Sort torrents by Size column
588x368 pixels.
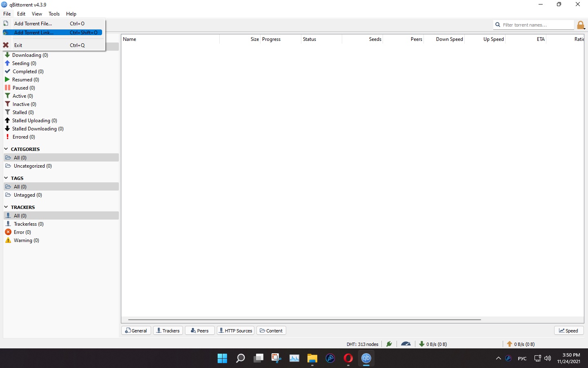[240, 39]
